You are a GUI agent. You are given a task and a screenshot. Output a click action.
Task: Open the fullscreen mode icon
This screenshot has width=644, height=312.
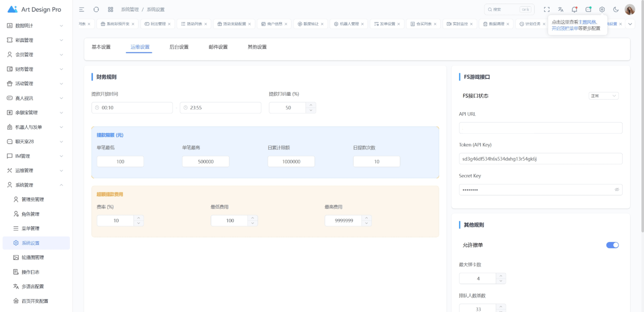546,10
